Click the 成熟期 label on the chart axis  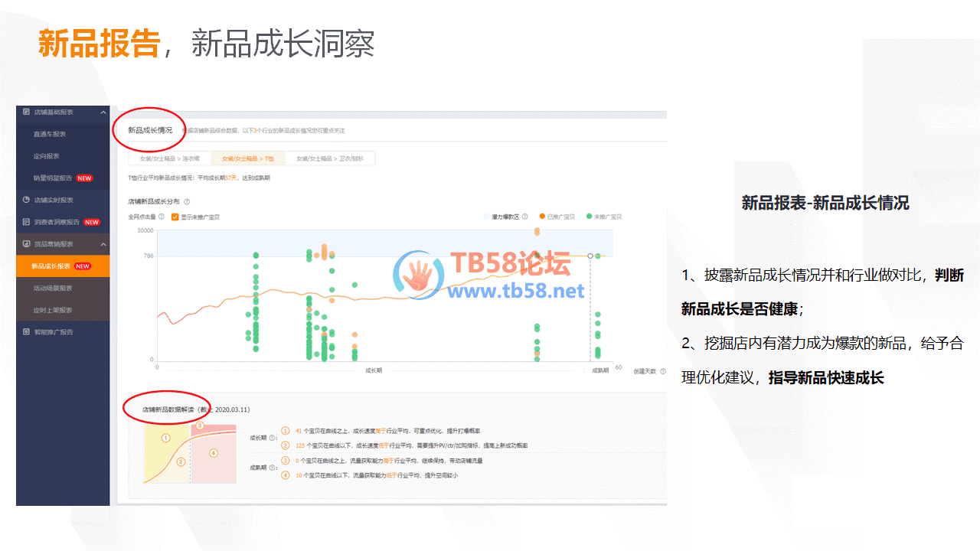click(x=600, y=370)
